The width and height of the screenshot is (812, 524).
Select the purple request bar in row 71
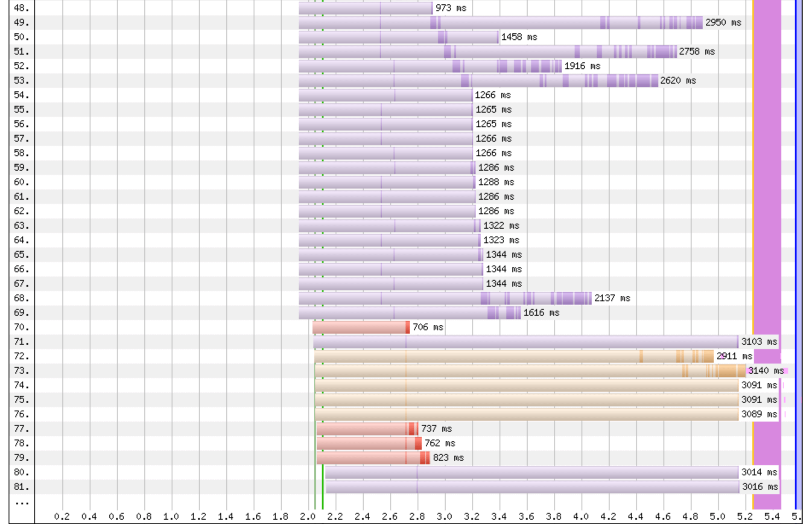point(525,342)
